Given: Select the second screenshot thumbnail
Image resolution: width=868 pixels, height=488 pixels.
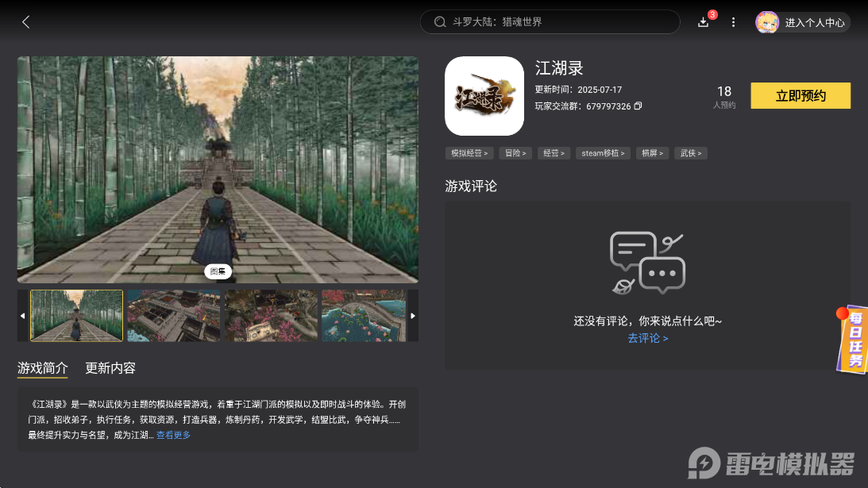Looking at the screenshot, I should (x=173, y=315).
